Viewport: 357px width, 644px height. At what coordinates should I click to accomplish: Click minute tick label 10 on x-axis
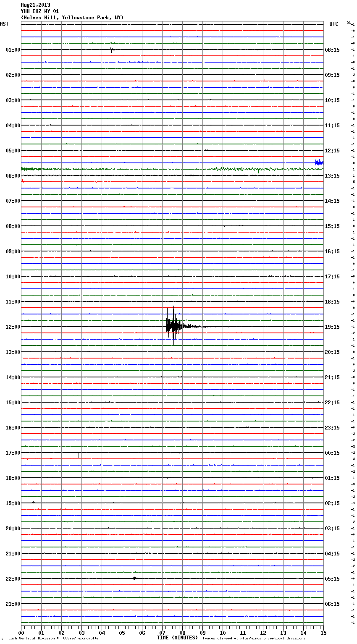pos(223,633)
